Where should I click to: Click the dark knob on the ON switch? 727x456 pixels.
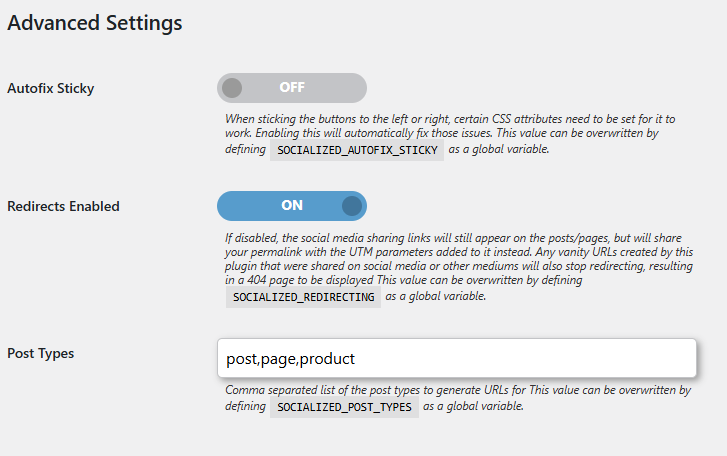click(351, 206)
